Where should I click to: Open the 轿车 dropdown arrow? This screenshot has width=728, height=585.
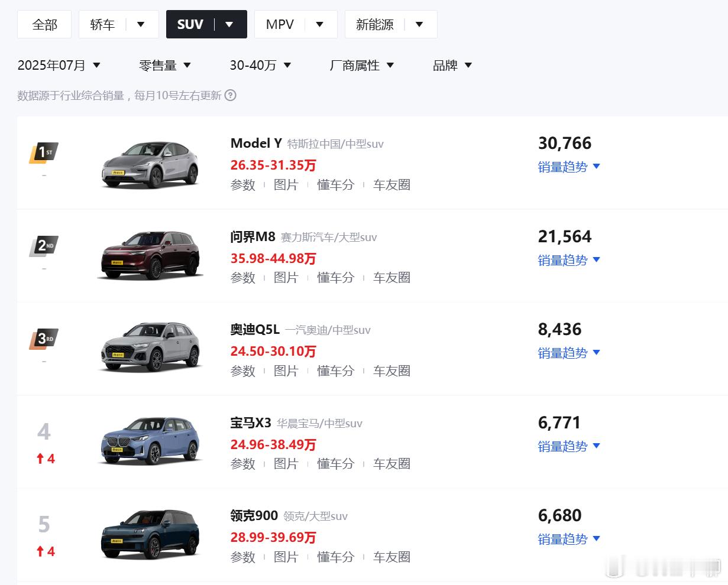[x=141, y=24]
